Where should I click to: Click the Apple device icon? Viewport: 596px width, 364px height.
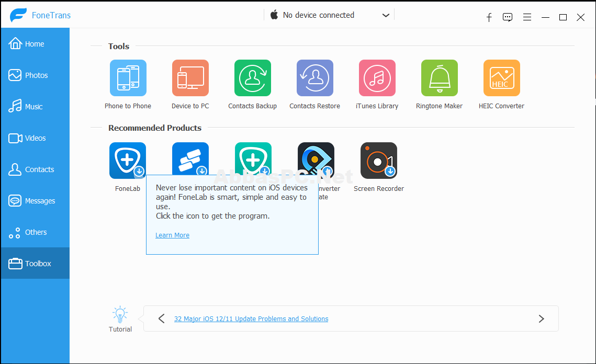click(x=274, y=15)
